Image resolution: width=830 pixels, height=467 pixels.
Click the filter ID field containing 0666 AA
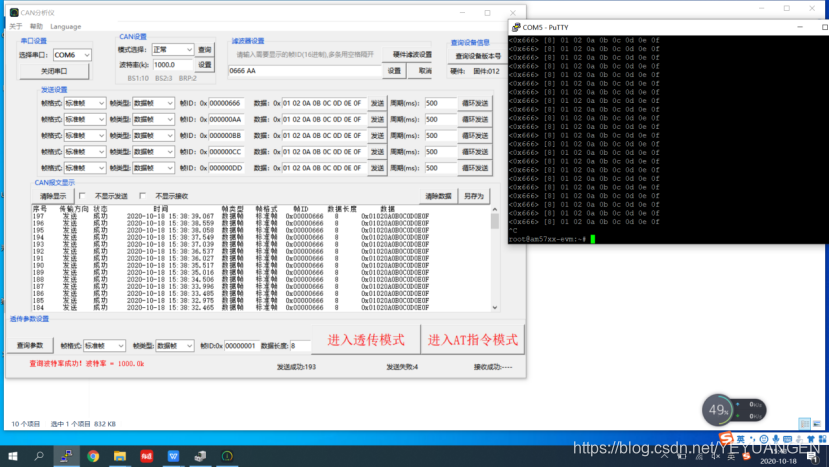coord(304,71)
